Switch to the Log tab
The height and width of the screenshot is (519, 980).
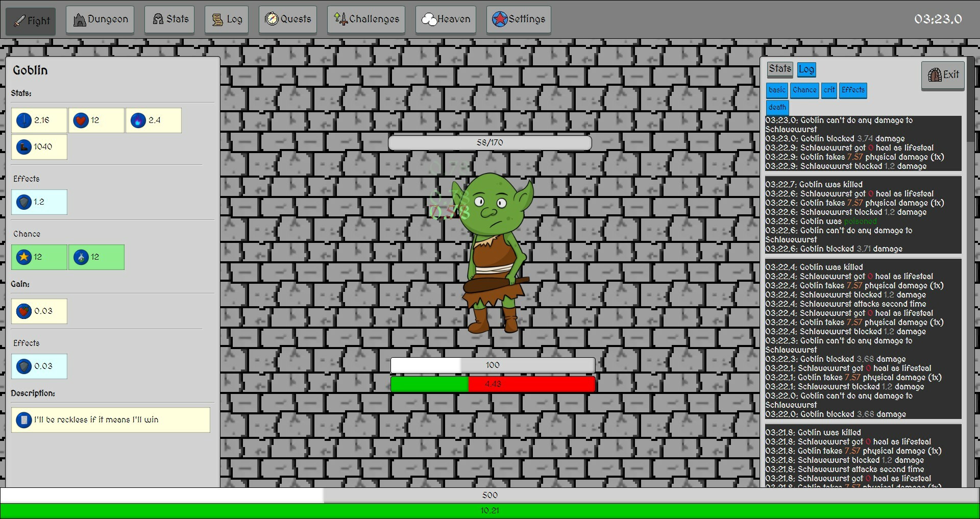click(x=806, y=69)
